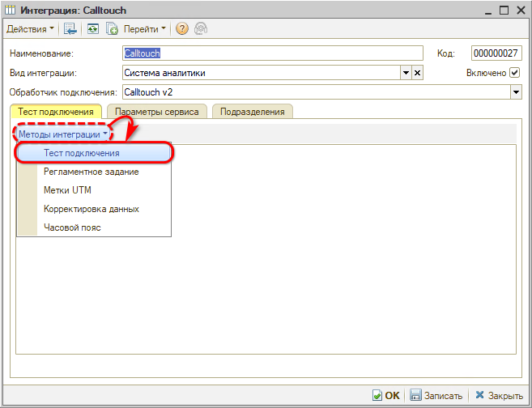This screenshot has height=408, width=532.
Task: Click the grayed support icon in toolbar
Action: 201,29
